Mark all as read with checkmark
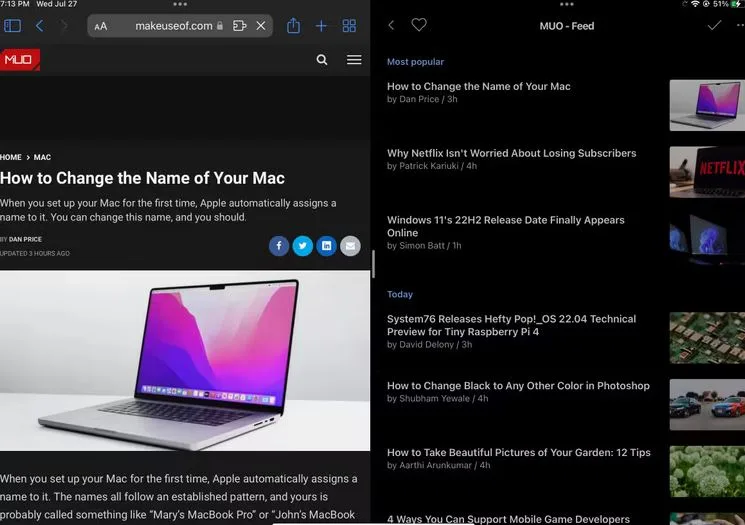 pos(714,25)
